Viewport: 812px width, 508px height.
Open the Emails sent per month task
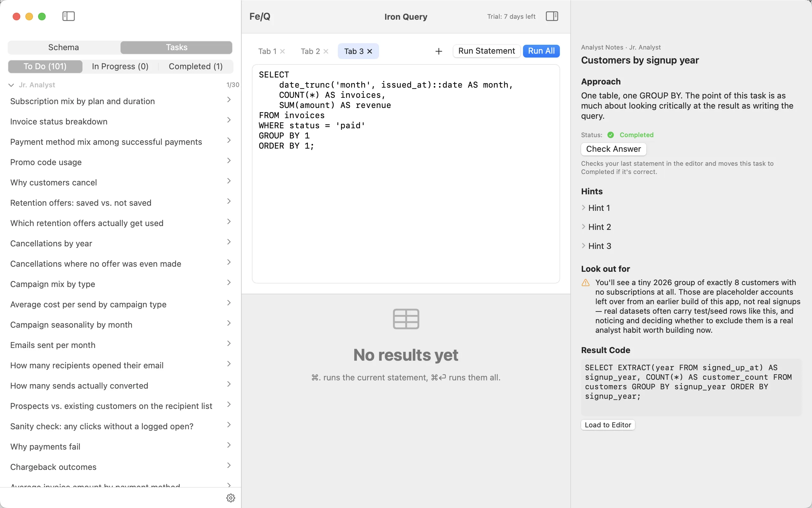coord(121,345)
